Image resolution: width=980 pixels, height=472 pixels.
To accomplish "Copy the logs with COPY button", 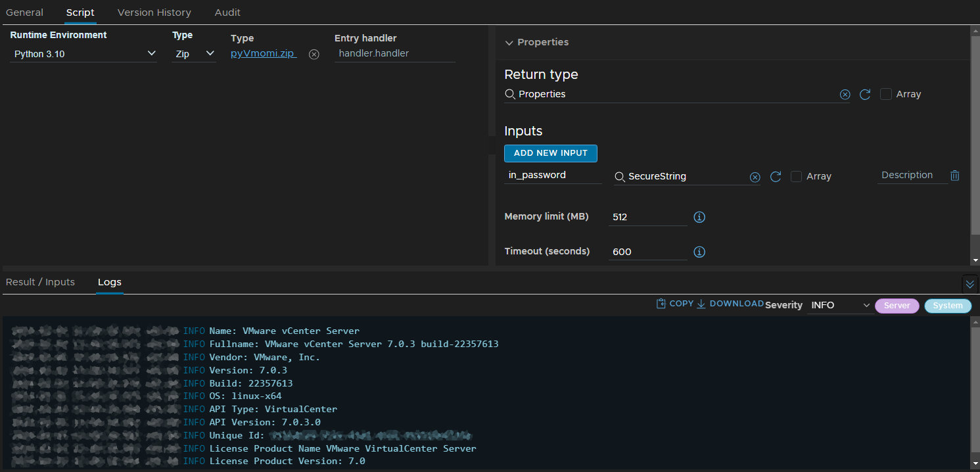I will point(675,304).
